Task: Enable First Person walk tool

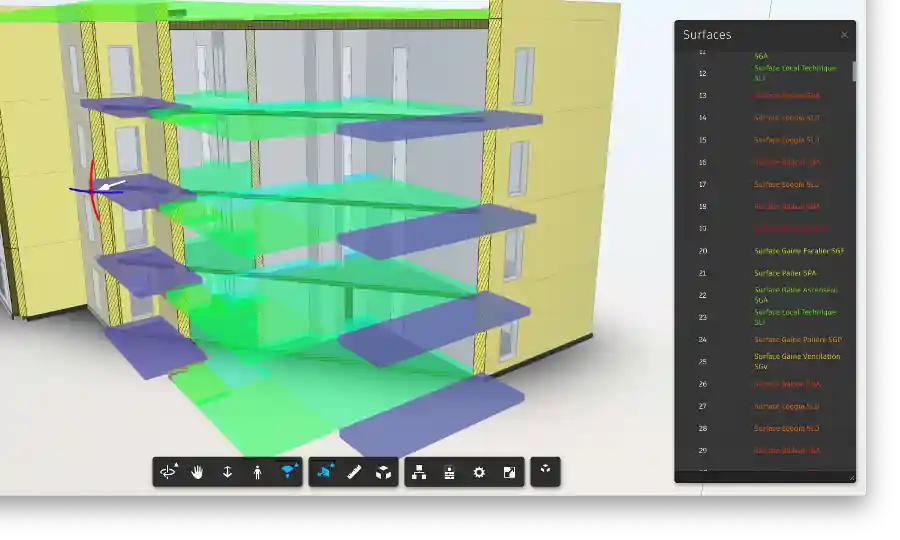Action: (258, 472)
